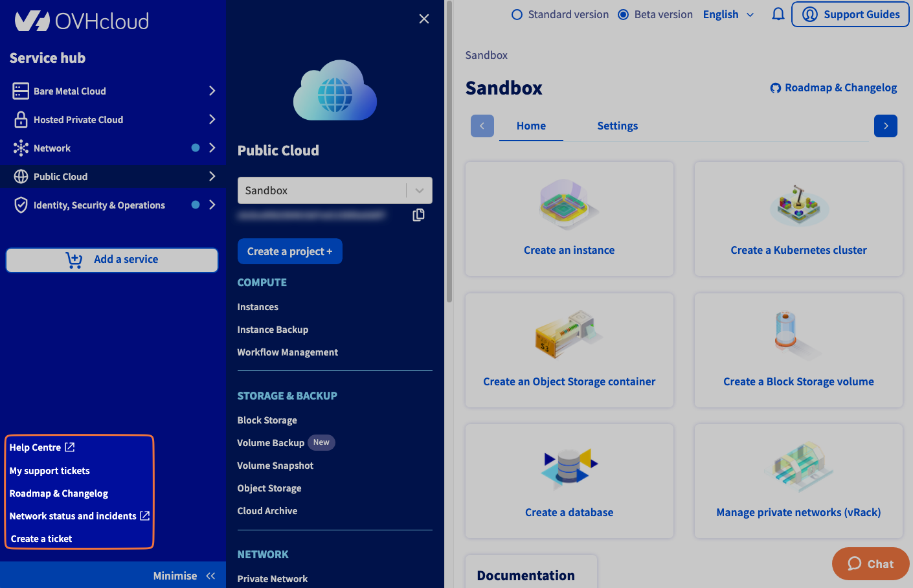Open Volume Snapshot menu item
913x588 pixels.
coord(275,466)
